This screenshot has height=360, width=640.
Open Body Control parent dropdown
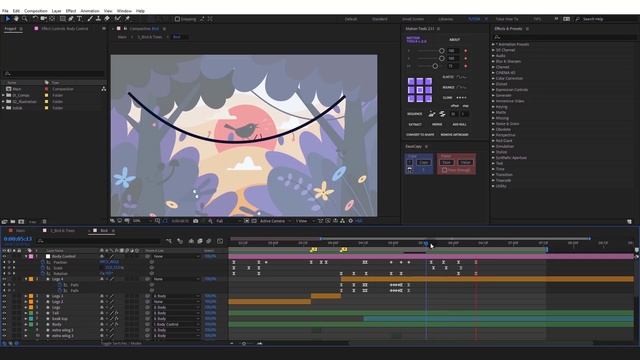(176, 256)
